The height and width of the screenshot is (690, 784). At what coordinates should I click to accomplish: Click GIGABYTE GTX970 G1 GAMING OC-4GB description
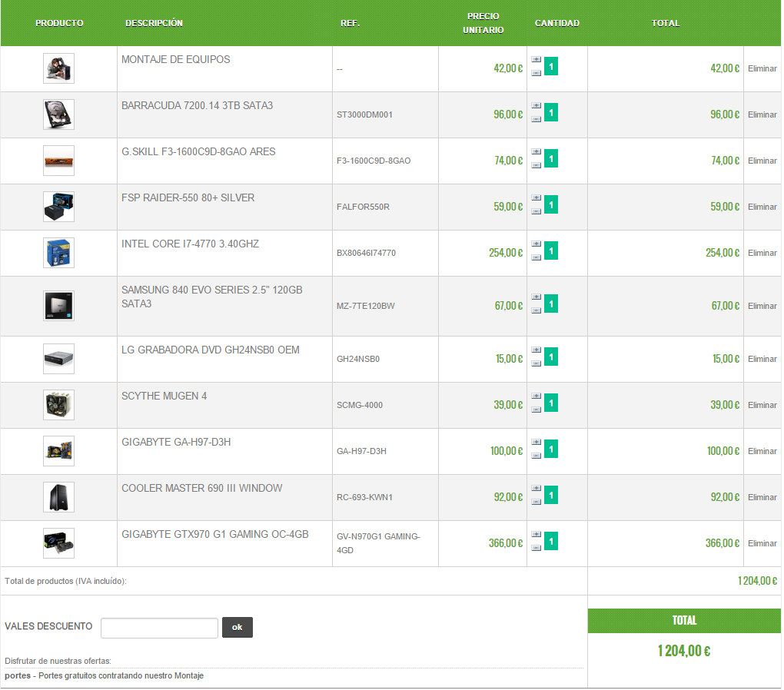(215, 534)
